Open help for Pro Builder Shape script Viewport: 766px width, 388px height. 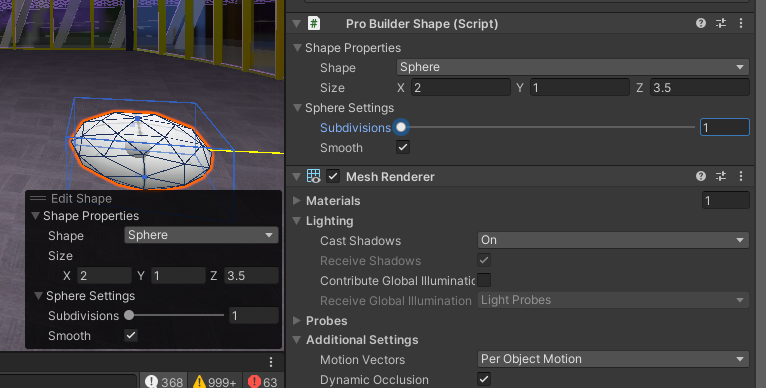pyautogui.click(x=701, y=23)
